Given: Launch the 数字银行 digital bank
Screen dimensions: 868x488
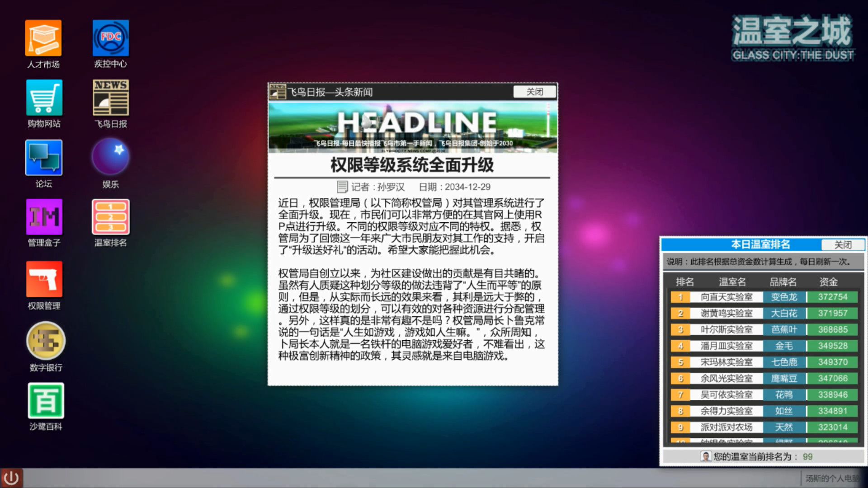Looking at the screenshot, I should [45, 340].
